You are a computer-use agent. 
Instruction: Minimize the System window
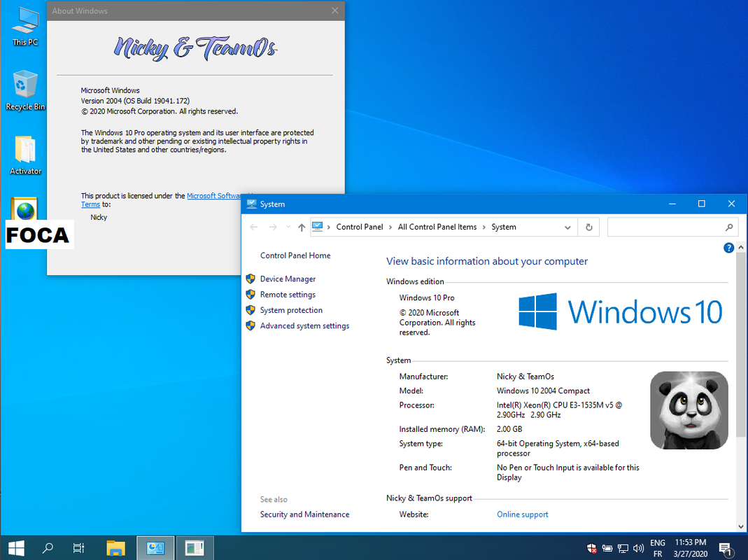pos(672,204)
